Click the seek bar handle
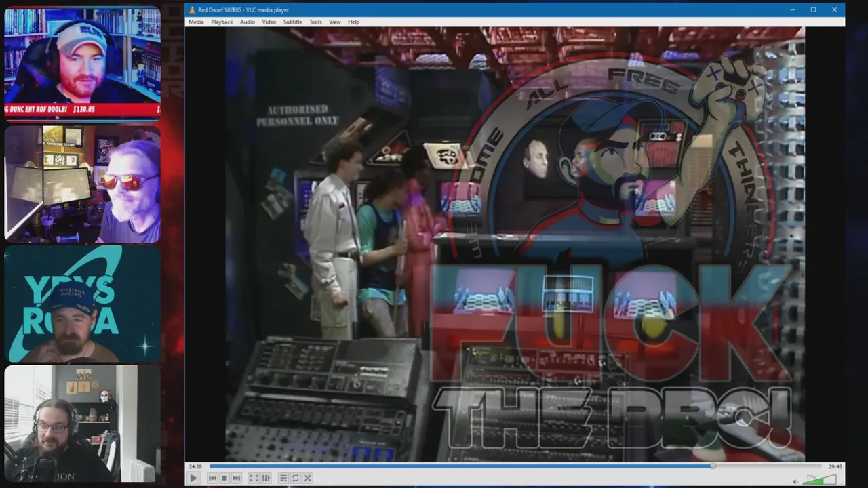This screenshot has height=488, width=868. [x=713, y=466]
